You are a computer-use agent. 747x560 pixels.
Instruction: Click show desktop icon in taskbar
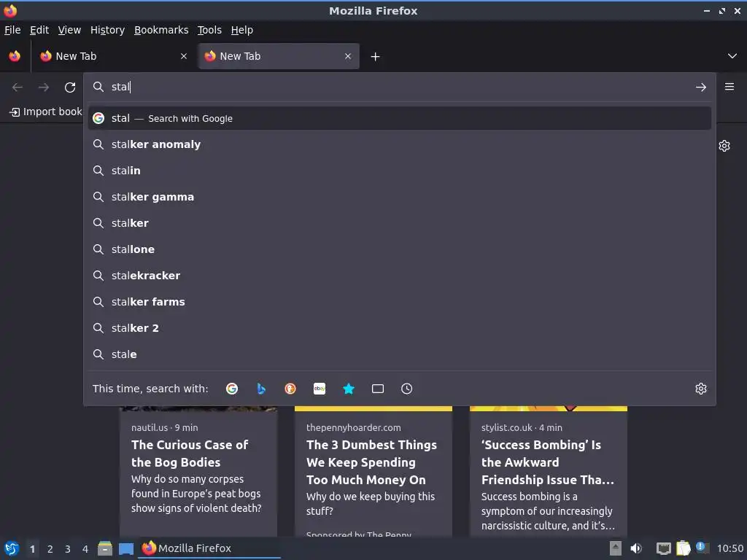[x=125, y=549]
